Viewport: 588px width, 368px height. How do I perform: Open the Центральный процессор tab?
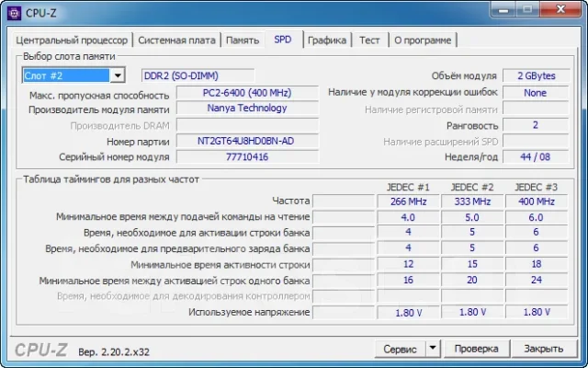coord(72,40)
